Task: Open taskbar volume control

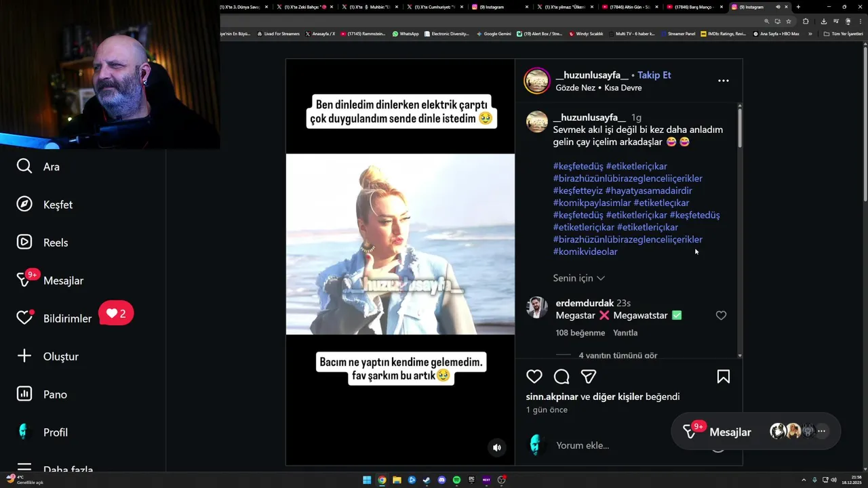Action: [x=833, y=480]
